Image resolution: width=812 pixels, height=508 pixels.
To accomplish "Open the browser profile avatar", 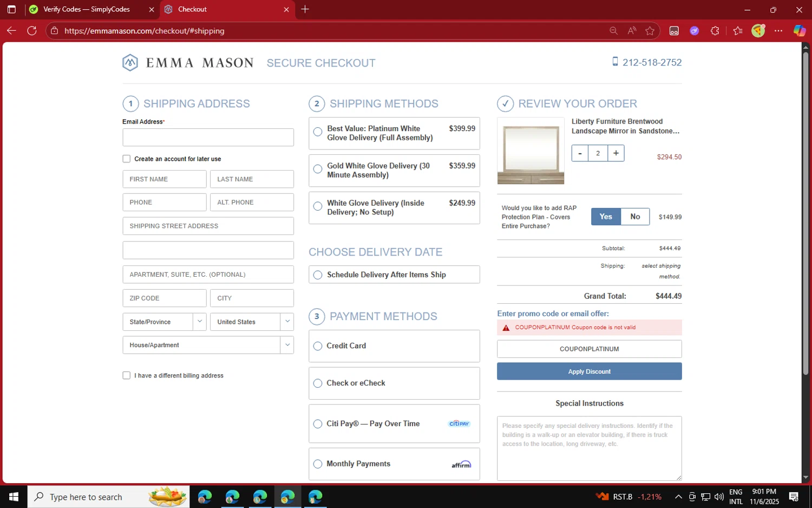I will tap(758, 31).
